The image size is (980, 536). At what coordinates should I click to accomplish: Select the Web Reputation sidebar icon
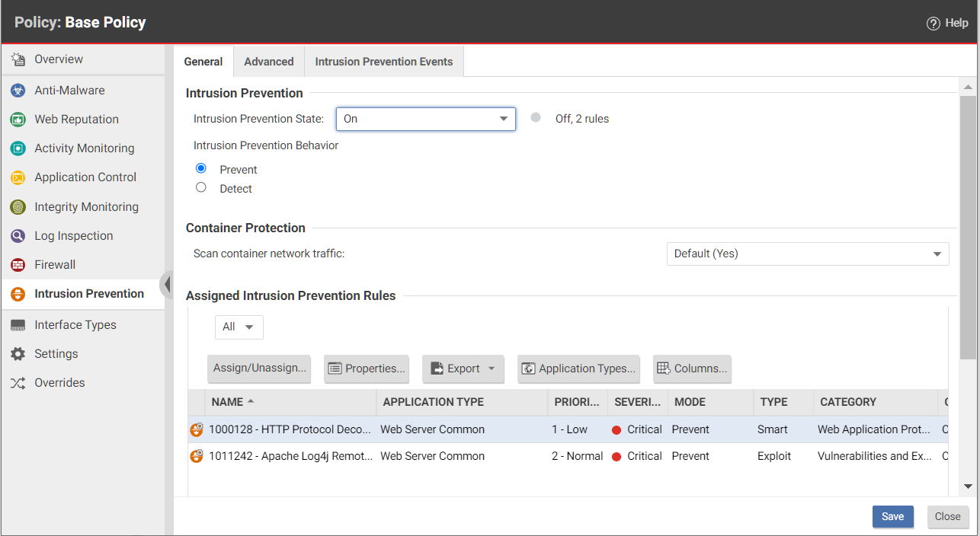(x=18, y=120)
